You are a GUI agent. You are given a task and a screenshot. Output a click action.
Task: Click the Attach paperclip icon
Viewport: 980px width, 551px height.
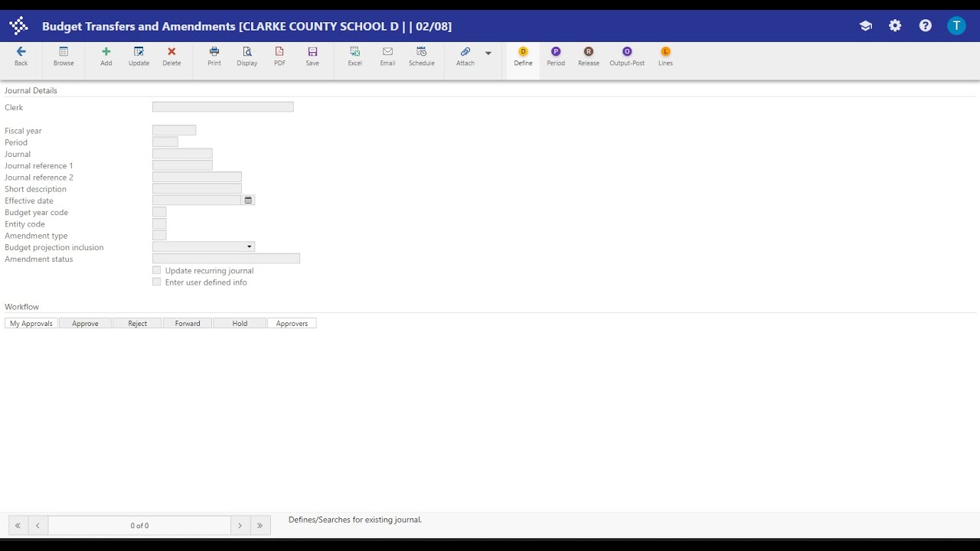(x=465, y=52)
